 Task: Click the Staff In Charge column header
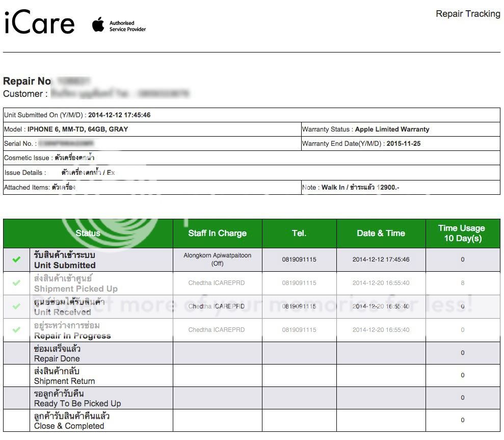[x=217, y=233]
